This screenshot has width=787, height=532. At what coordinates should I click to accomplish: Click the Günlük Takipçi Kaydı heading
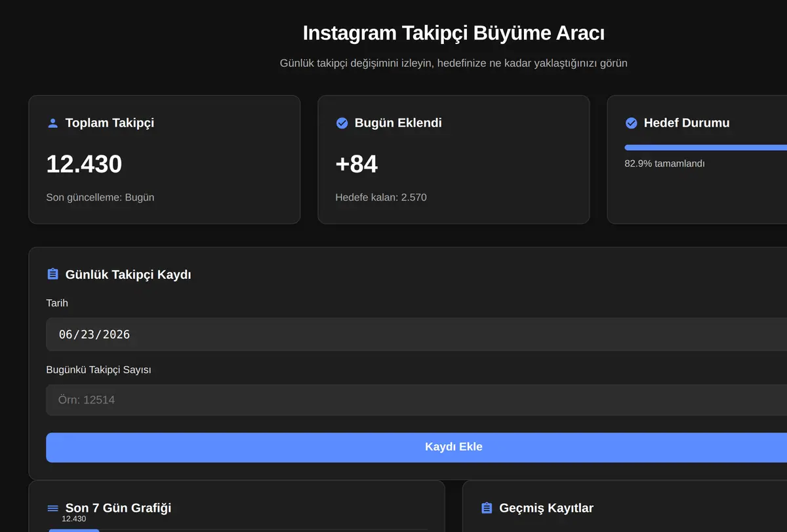coord(129,274)
